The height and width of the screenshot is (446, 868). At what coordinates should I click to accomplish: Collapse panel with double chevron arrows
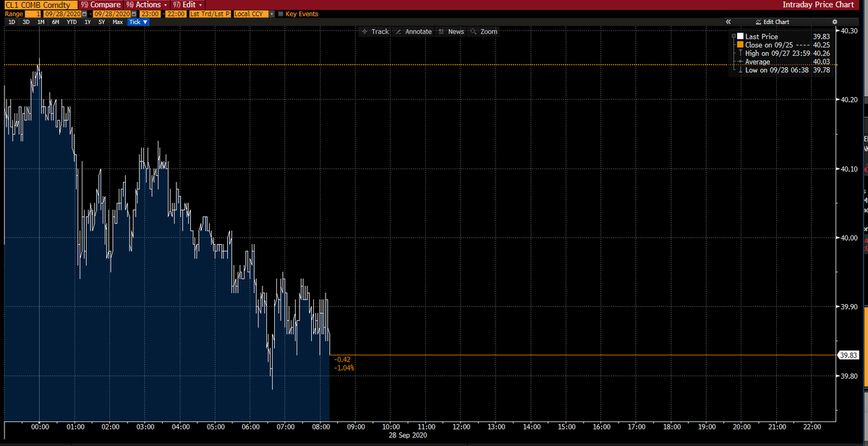pos(728,22)
